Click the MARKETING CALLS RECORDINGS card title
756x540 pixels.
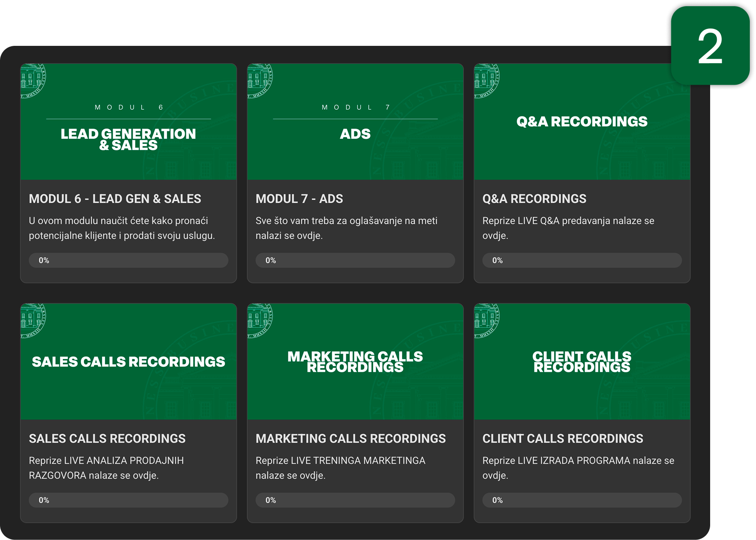tap(351, 438)
